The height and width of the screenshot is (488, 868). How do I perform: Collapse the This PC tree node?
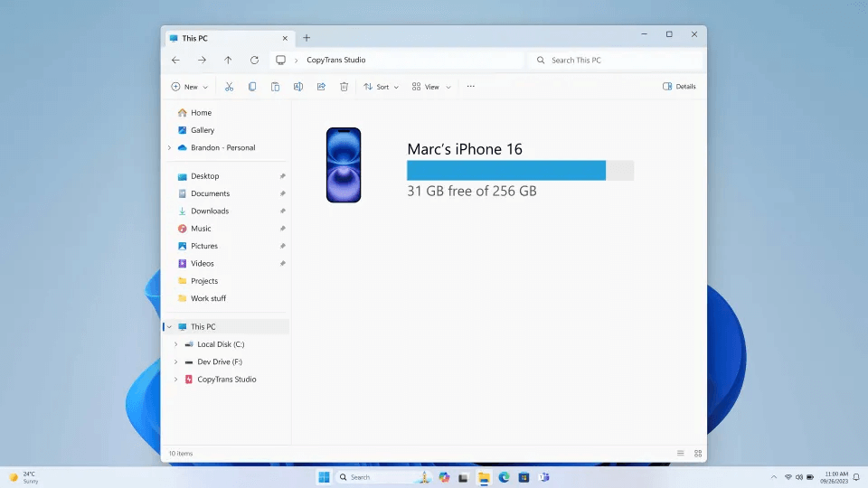pyautogui.click(x=169, y=327)
